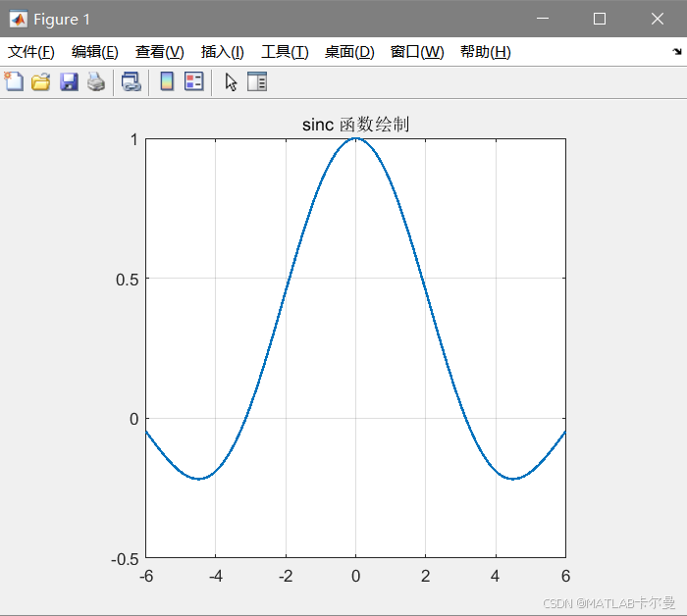Toggle the Edit Plot arrow tool

coord(231,81)
